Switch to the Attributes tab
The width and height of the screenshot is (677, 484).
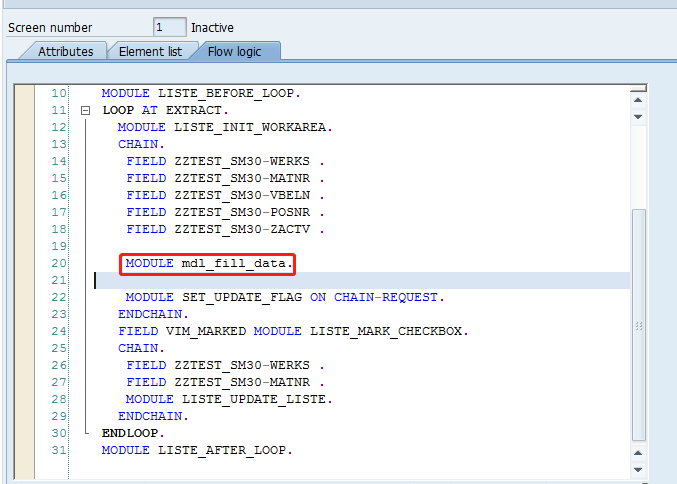click(65, 51)
